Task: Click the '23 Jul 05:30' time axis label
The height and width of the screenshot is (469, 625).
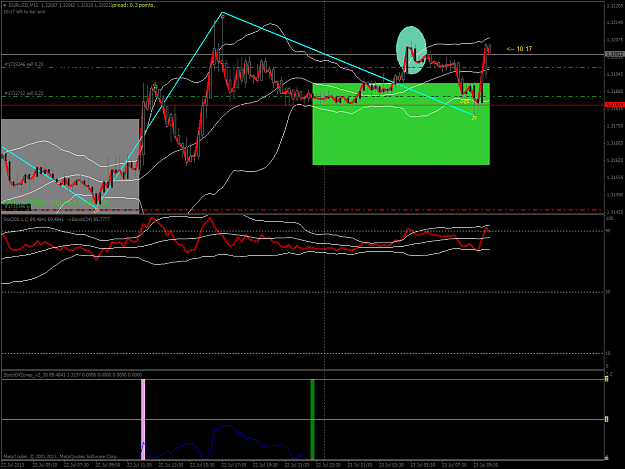Action: (x=423, y=465)
